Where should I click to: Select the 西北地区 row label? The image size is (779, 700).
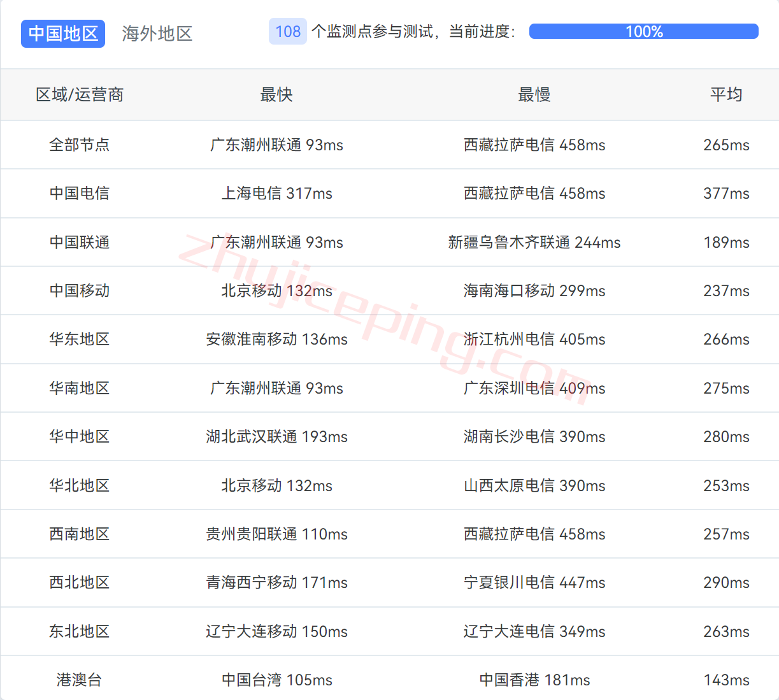[80, 582]
